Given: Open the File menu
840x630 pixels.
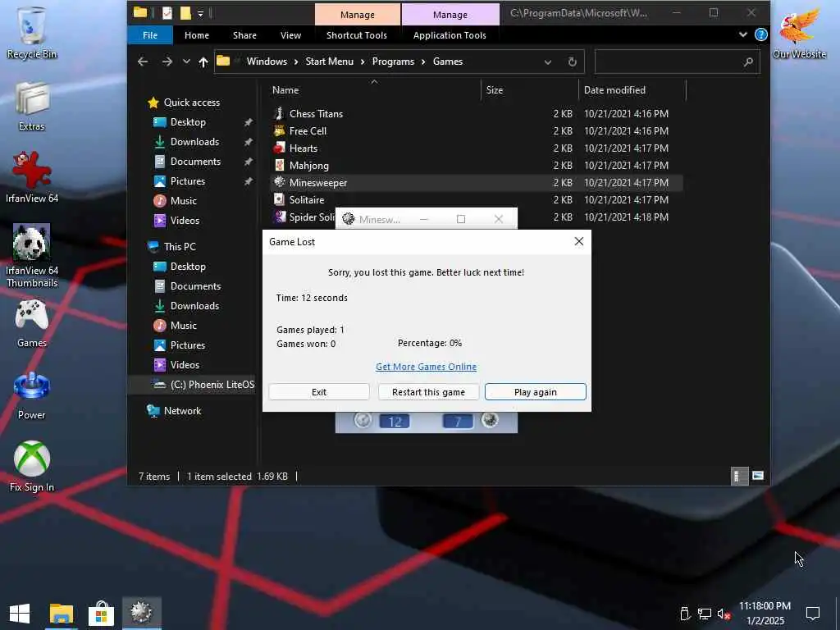Looking at the screenshot, I should [x=150, y=35].
